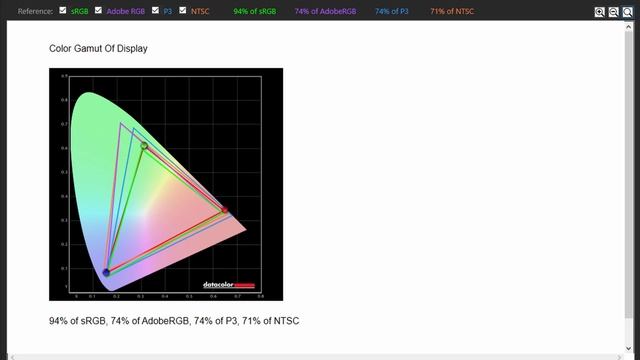The image size is (640, 360).
Task: Click the vertical scrollbar down arrow
Action: click(x=629, y=348)
